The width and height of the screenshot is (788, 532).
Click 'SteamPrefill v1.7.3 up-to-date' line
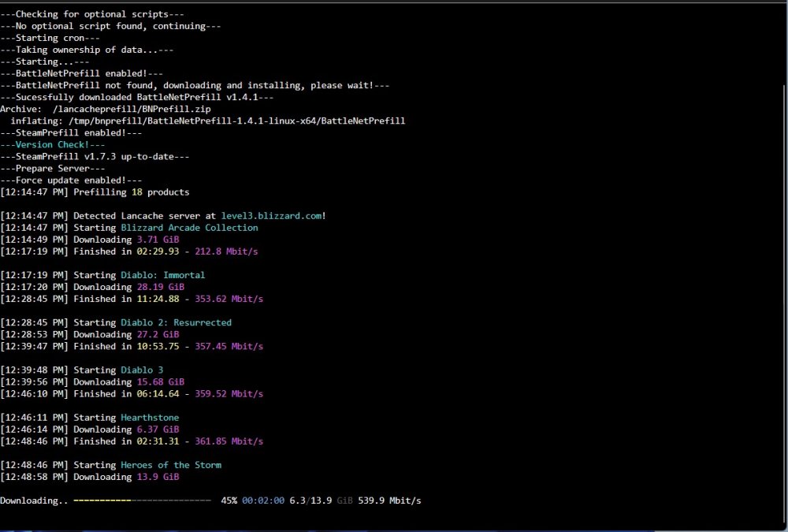(95, 156)
